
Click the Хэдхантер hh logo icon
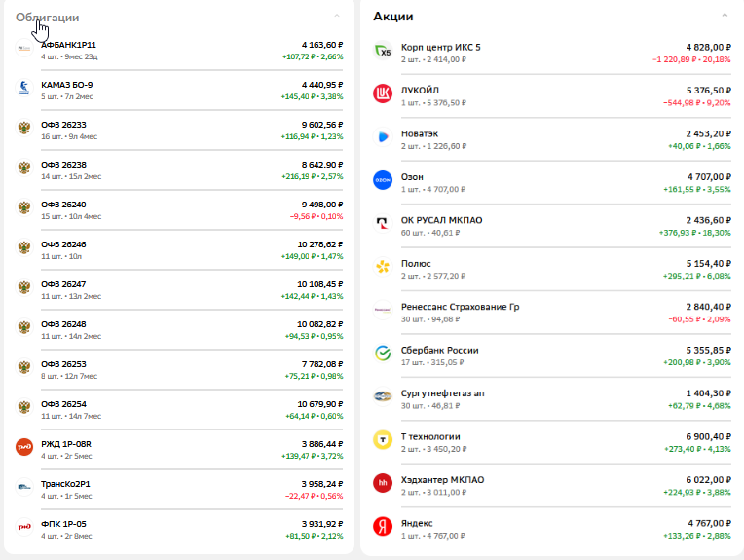click(x=383, y=483)
